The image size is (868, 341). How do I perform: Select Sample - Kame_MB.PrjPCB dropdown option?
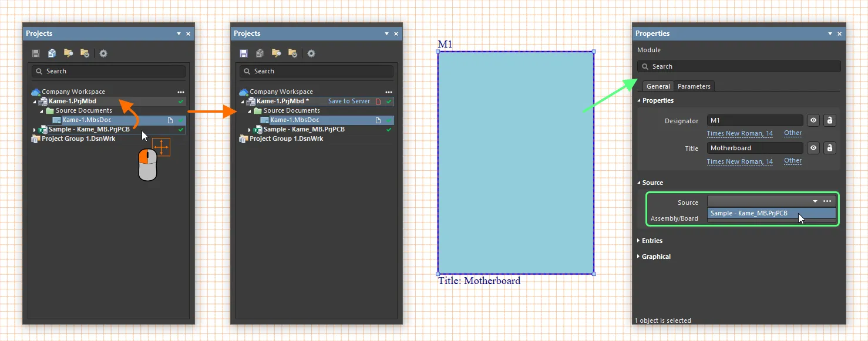[x=771, y=214]
